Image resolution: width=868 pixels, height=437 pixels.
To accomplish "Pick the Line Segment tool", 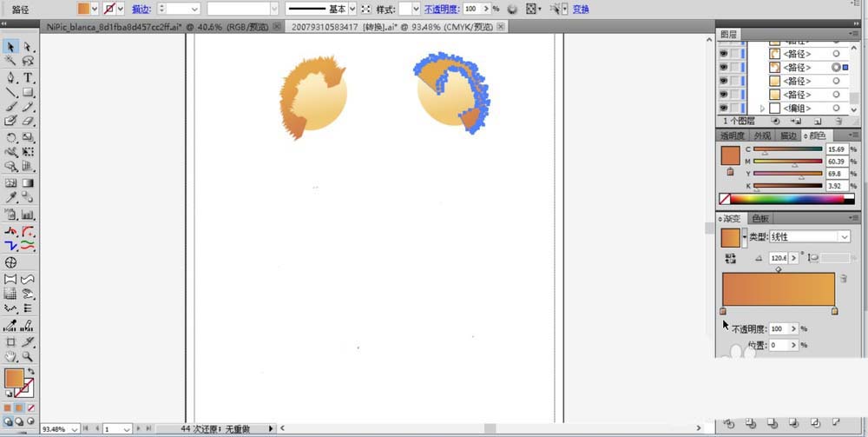I will click(x=10, y=92).
